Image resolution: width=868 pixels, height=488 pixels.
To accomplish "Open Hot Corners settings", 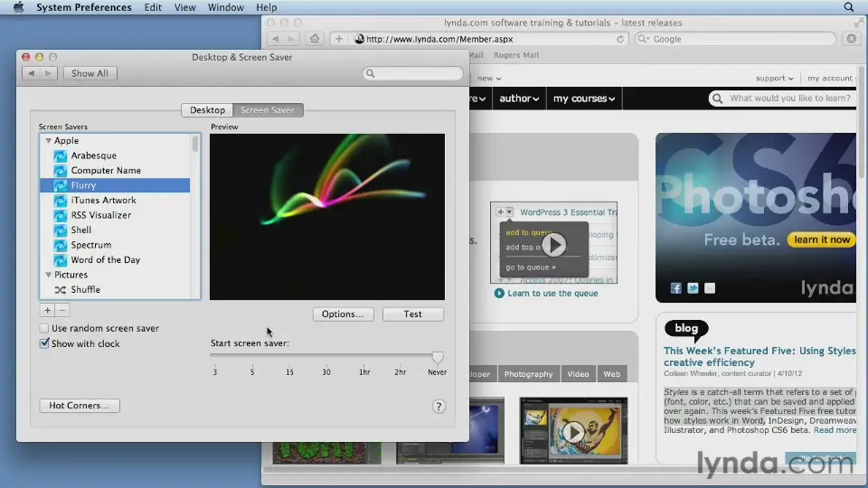I will [x=80, y=406].
